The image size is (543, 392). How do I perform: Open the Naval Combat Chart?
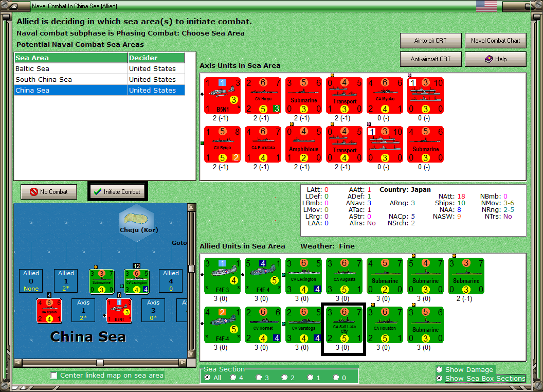(495, 41)
